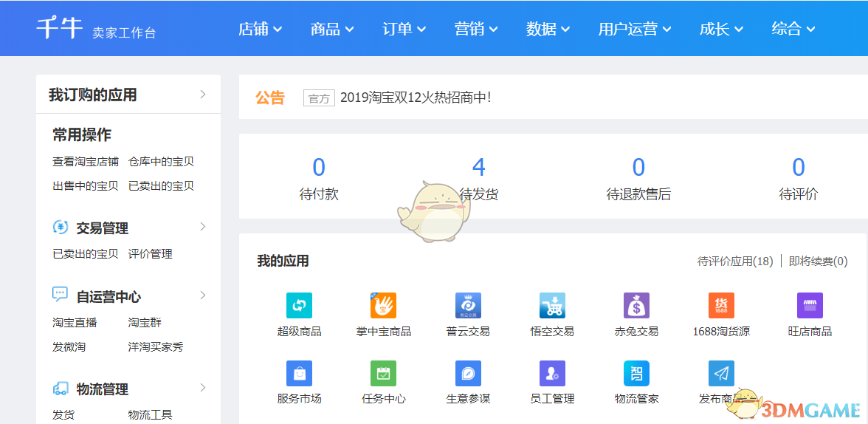
Task: Open the 店铺 dropdown menu
Action: [260, 29]
